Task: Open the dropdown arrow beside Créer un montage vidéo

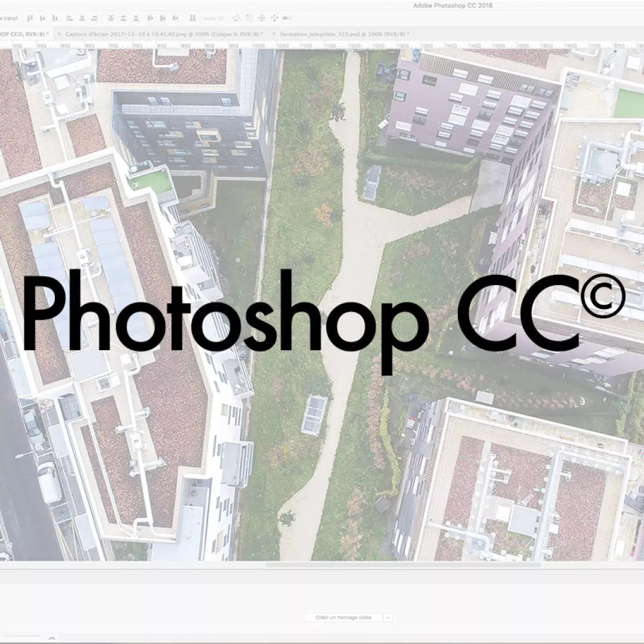Action: [388, 617]
